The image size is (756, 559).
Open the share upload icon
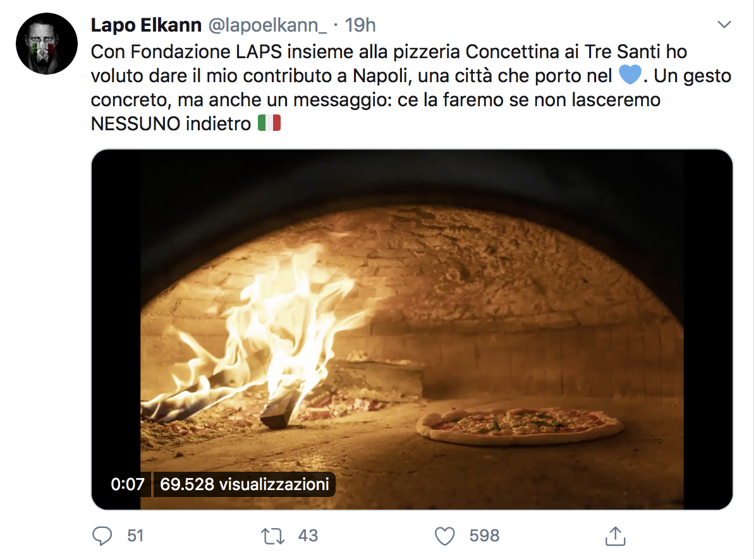tap(615, 536)
